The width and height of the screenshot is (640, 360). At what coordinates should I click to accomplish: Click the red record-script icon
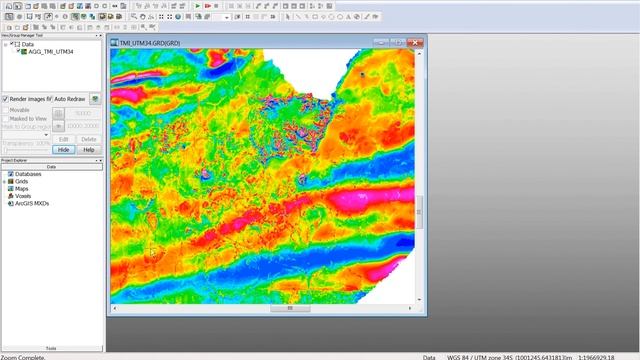(207, 6)
